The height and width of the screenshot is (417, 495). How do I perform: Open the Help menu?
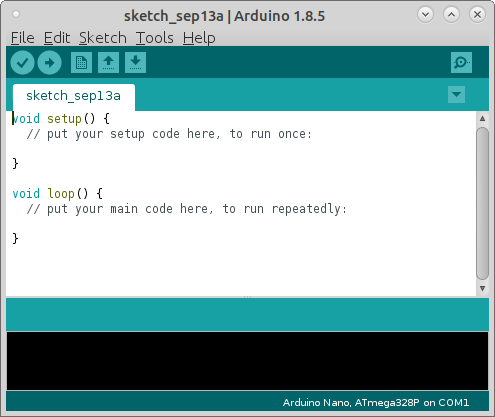click(199, 38)
